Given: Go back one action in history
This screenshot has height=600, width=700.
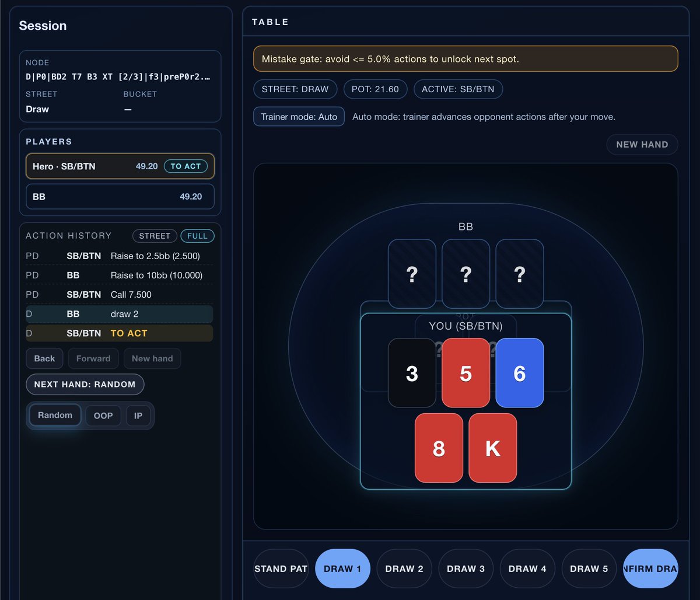Looking at the screenshot, I should [44, 358].
